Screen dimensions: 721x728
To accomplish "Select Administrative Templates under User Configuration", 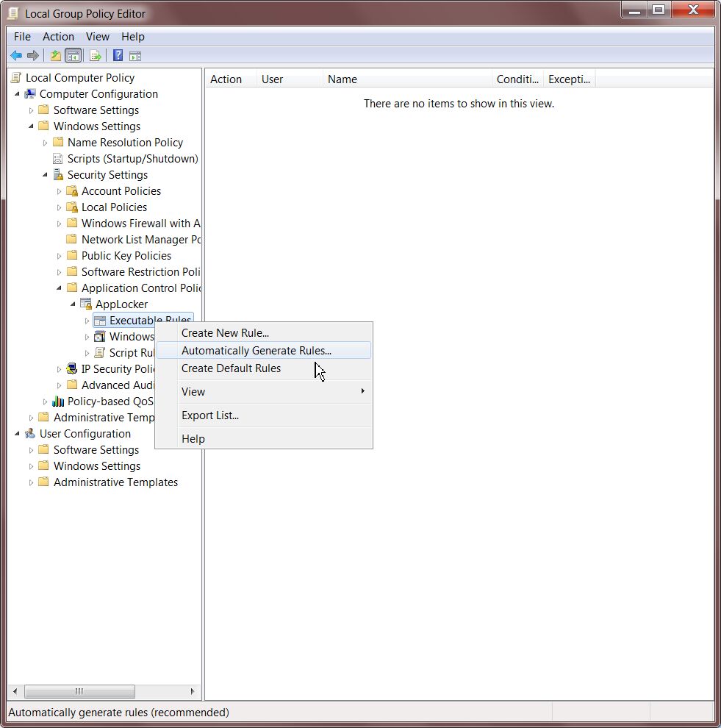I will tap(115, 482).
